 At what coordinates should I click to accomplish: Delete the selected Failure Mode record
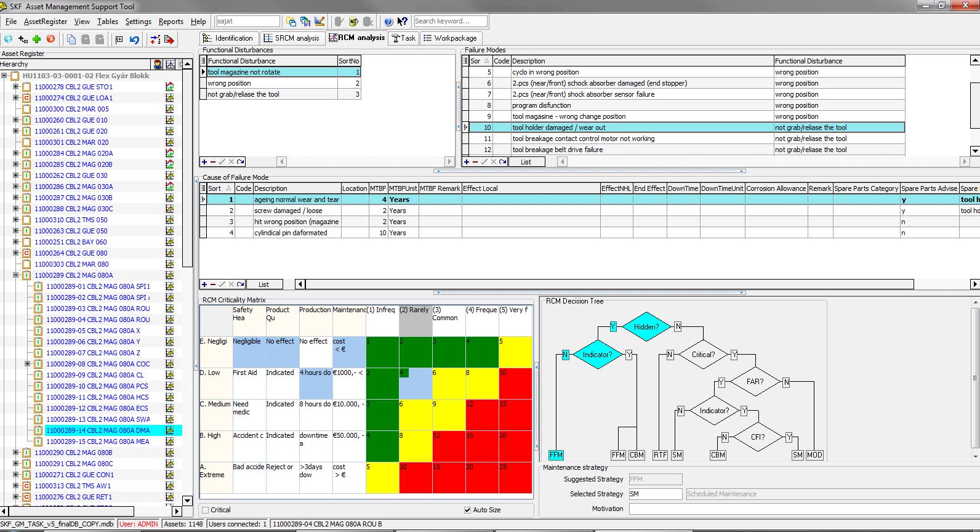[x=475, y=162]
